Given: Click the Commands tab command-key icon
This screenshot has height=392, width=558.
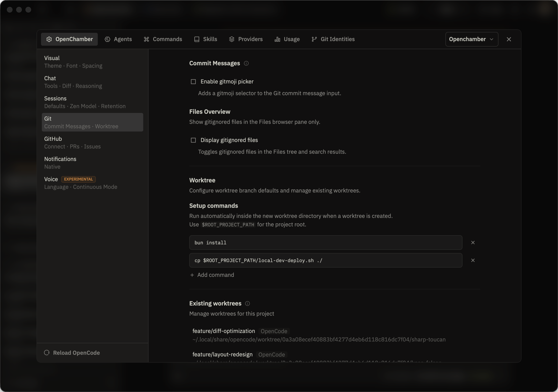Looking at the screenshot, I should (x=146, y=39).
